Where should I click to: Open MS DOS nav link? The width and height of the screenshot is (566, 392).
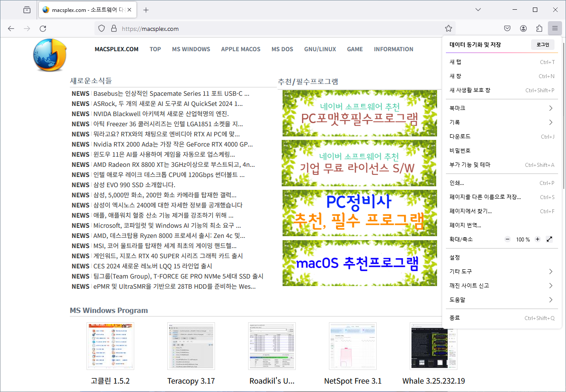coord(282,49)
